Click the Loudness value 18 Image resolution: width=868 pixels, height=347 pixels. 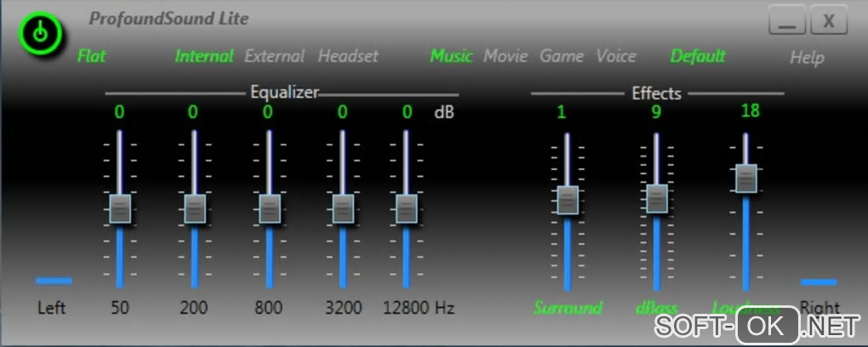750,111
